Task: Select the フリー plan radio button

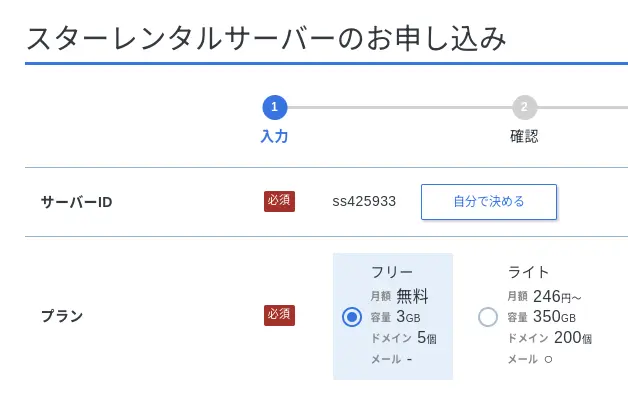Action: pos(352,317)
